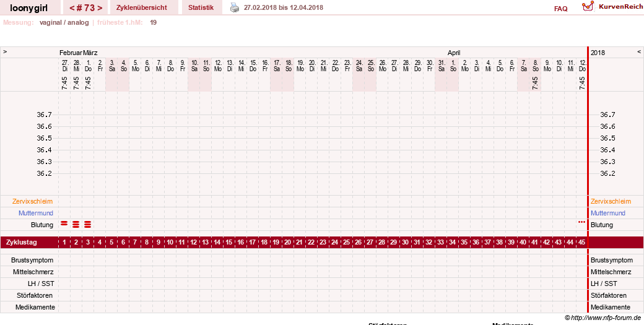The width and height of the screenshot is (644, 325).
Task: Select cycle day 45 cell
Action: (x=581, y=243)
